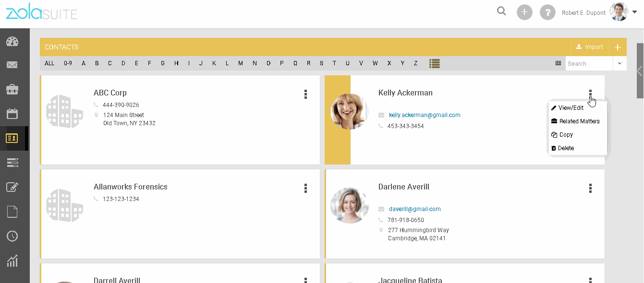
Task: Click Allanworks Forensics building avatar
Action: click(65, 205)
